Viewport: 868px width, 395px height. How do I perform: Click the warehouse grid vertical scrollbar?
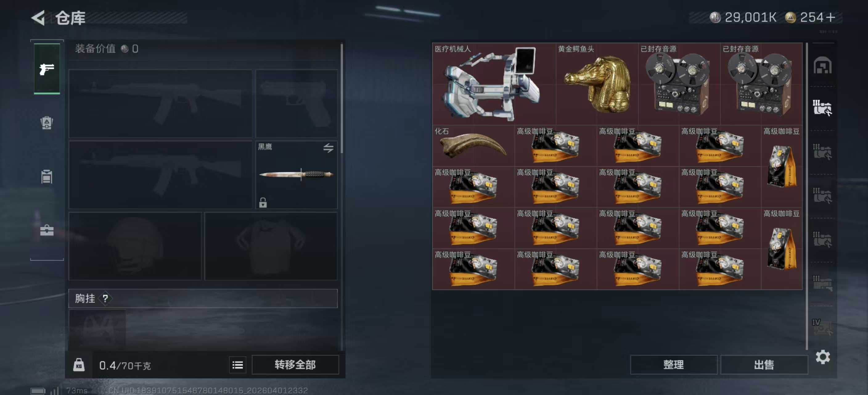point(807,196)
